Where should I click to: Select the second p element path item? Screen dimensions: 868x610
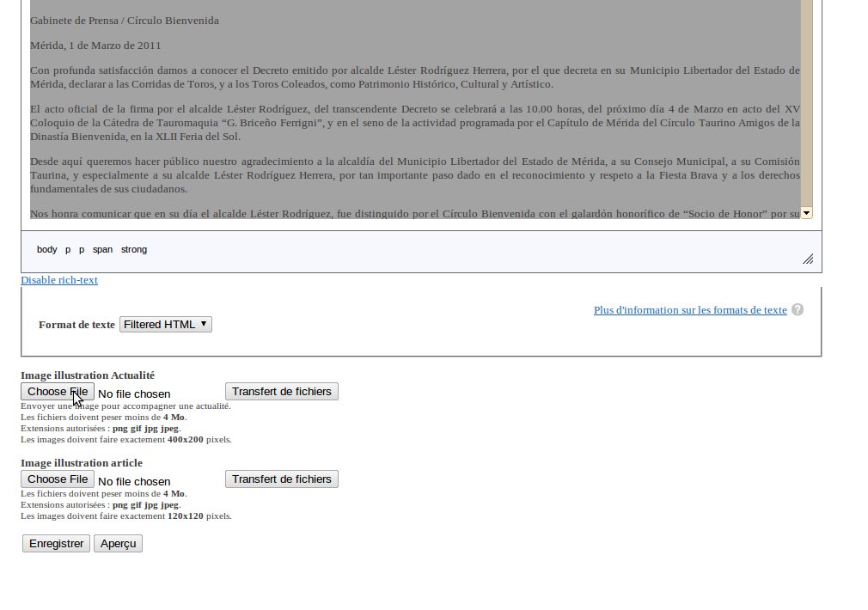click(x=82, y=250)
